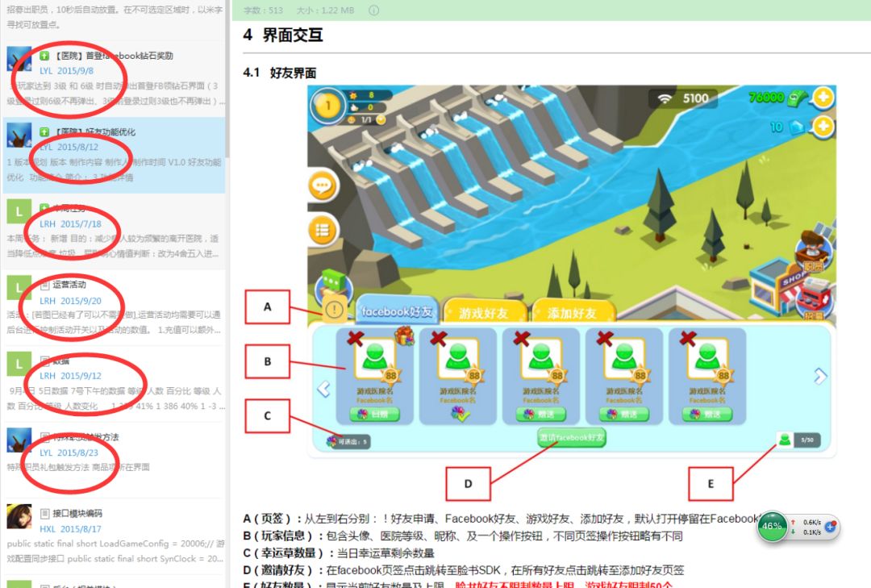Click the left arrow of the friend list
Image resolution: width=871 pixels, height=588 pixels.
click(x=323, y=389)
